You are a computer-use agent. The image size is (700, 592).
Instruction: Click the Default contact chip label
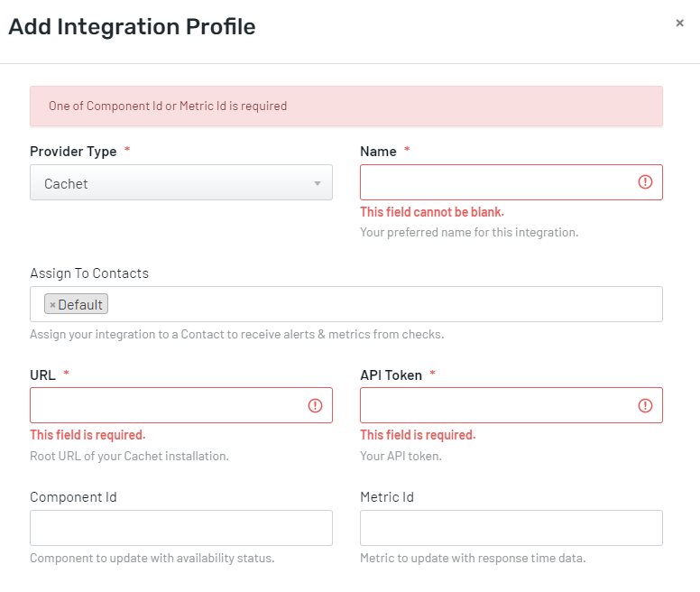pos(80,305)
